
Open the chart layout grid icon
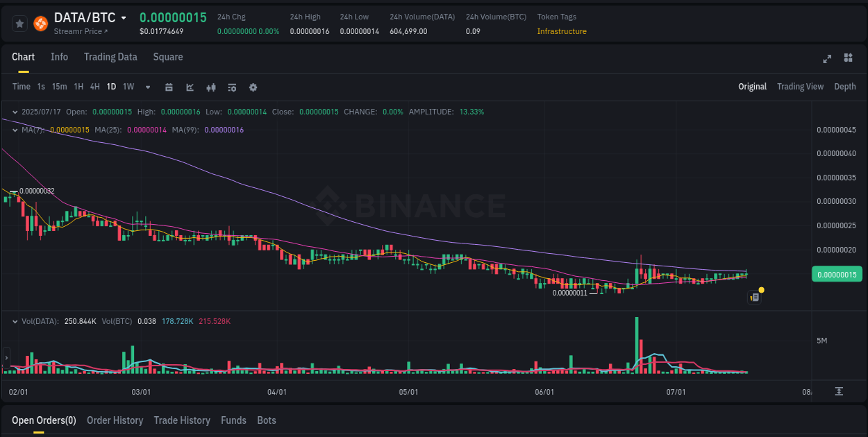849,59
